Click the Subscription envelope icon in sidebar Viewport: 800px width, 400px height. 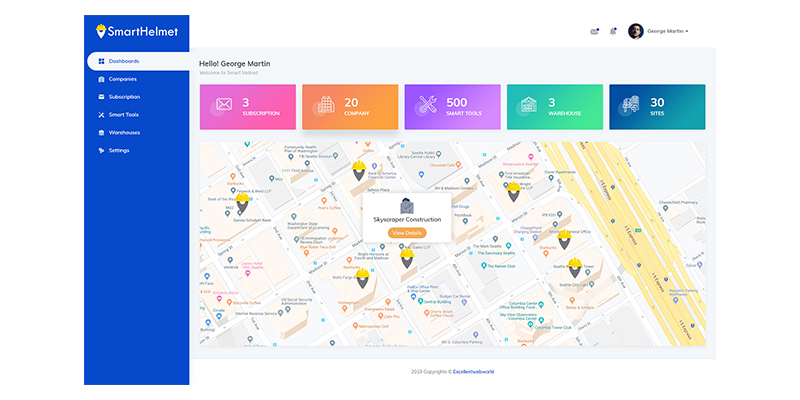click(101, 97)
